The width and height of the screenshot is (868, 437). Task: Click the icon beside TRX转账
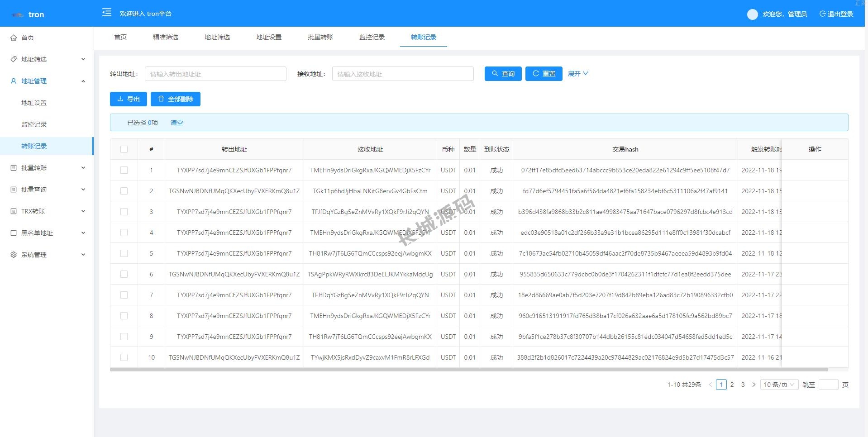tap(14, 211)
